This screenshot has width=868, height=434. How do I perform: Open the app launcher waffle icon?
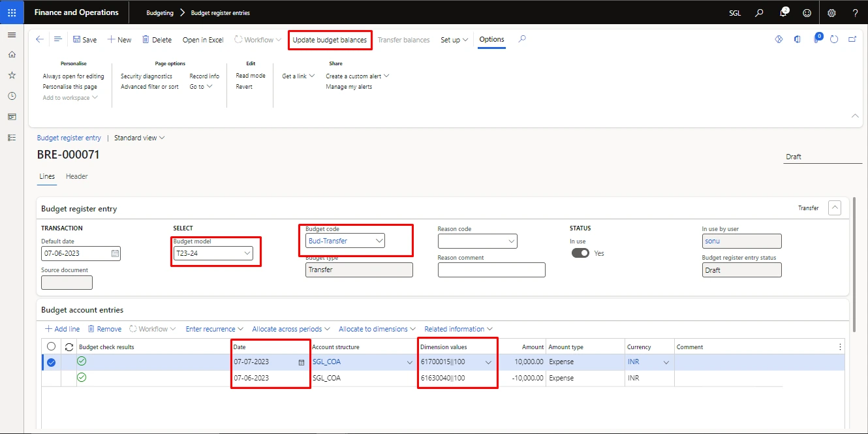point(12,12)
